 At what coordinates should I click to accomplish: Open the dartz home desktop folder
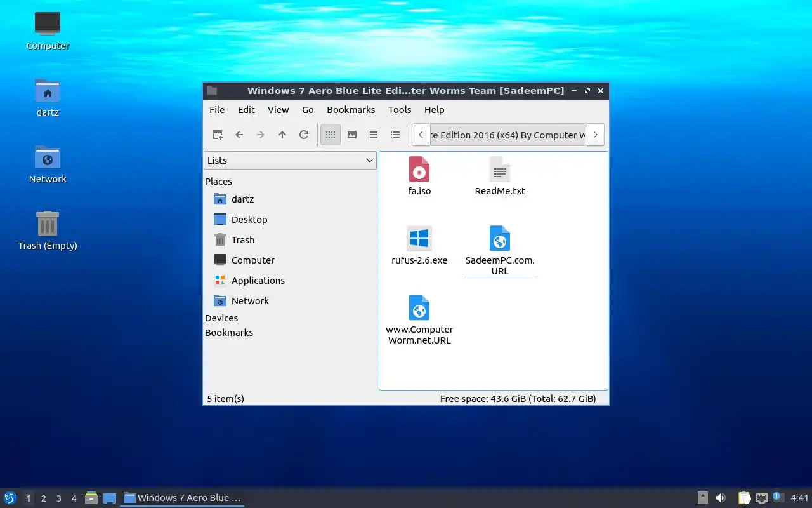(48, 97)
